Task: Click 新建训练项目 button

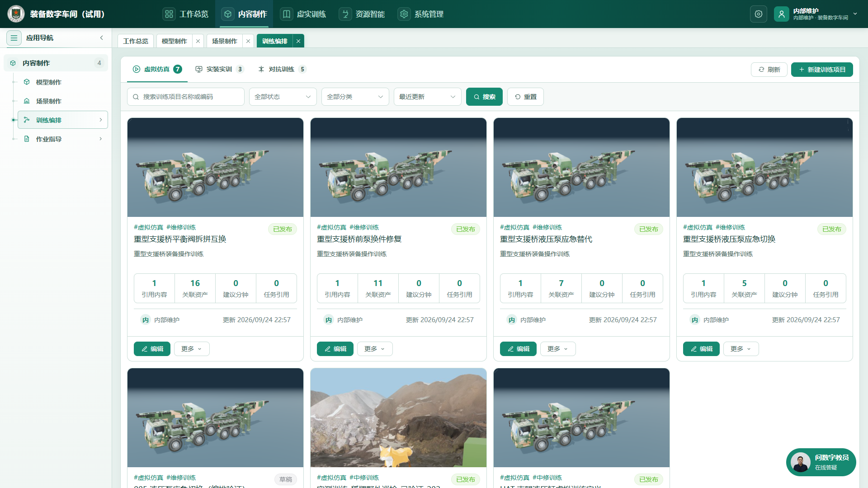Action: point(822,70)
